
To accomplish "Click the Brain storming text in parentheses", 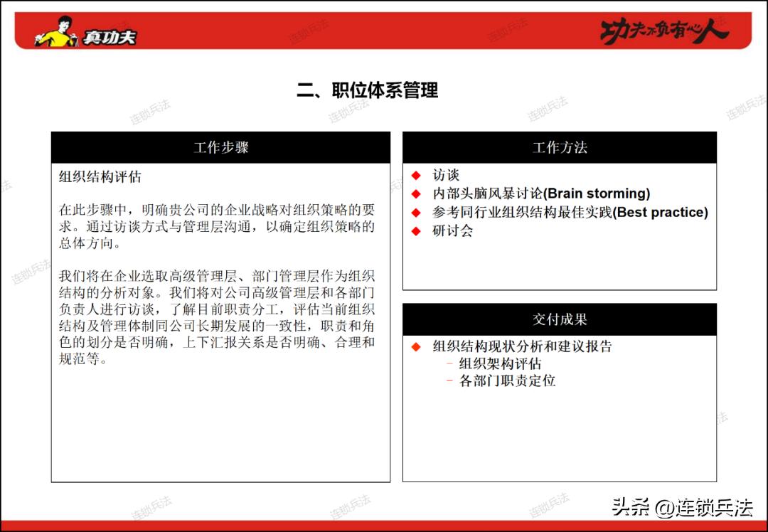I will click(598, 193).
